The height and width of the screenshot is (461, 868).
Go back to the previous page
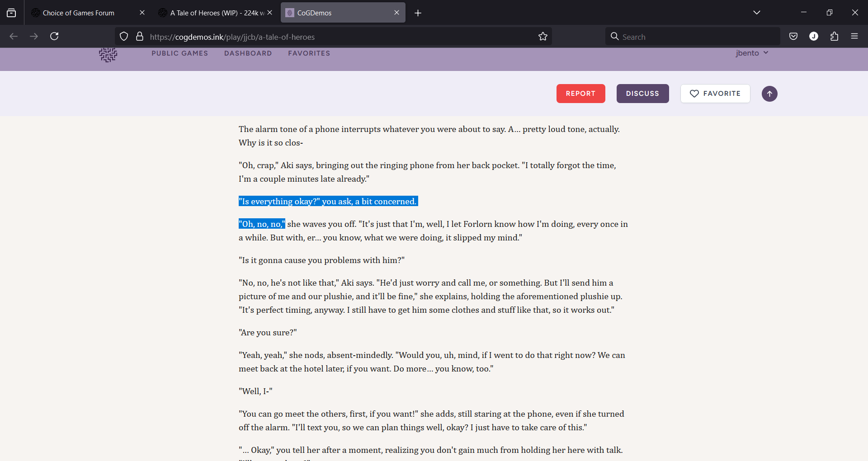(14, 36)
